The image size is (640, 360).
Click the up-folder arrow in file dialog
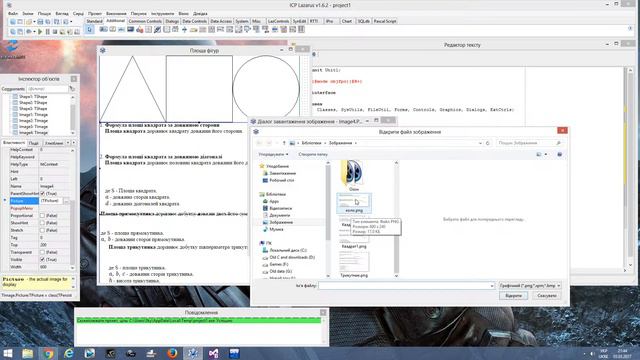(284, 143)
